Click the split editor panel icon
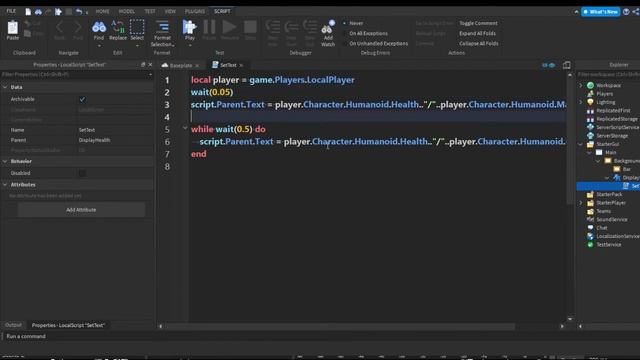 [567, 65]
